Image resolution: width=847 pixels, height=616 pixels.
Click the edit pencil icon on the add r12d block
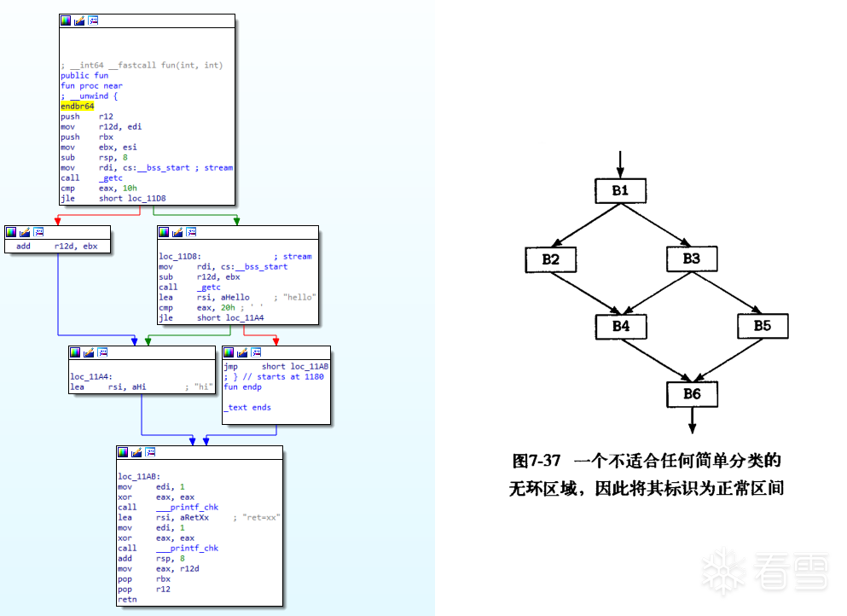tap(25, 232)
